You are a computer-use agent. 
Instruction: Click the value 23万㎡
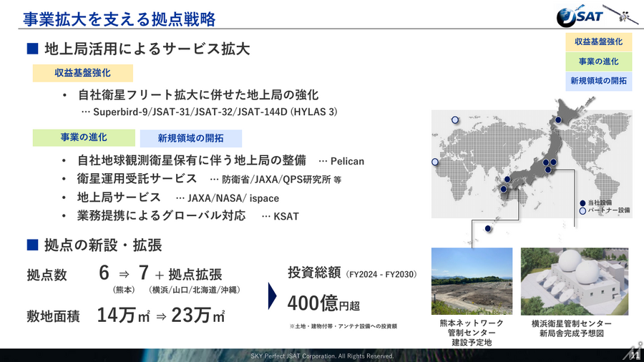198,315
